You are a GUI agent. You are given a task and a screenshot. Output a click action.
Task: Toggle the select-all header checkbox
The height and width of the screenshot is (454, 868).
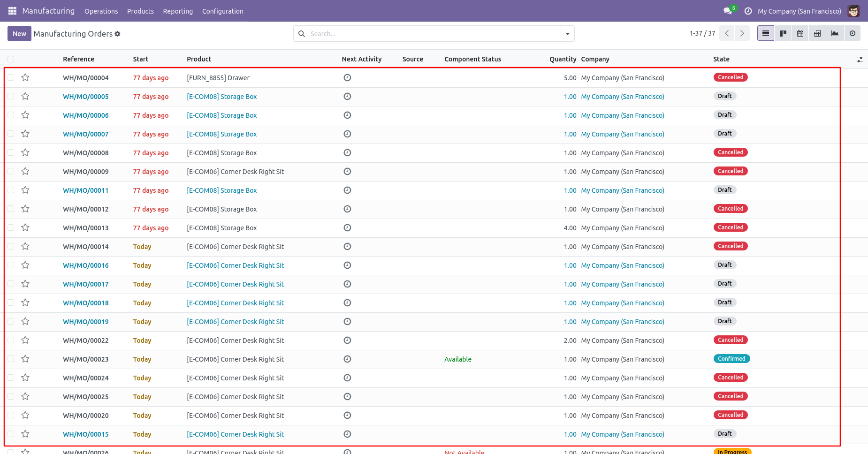tap(11, 59)
